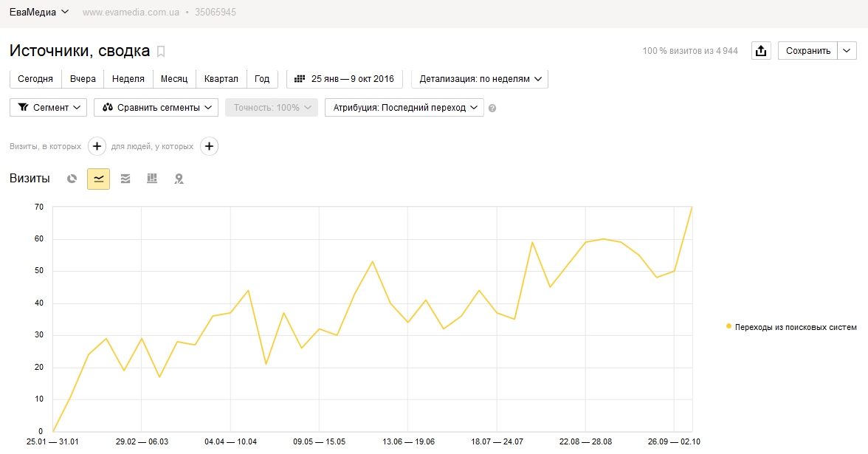Select the Неделя period tab
Image resolution: width=868 pixels, height=454 pixels.
point(128,79)
